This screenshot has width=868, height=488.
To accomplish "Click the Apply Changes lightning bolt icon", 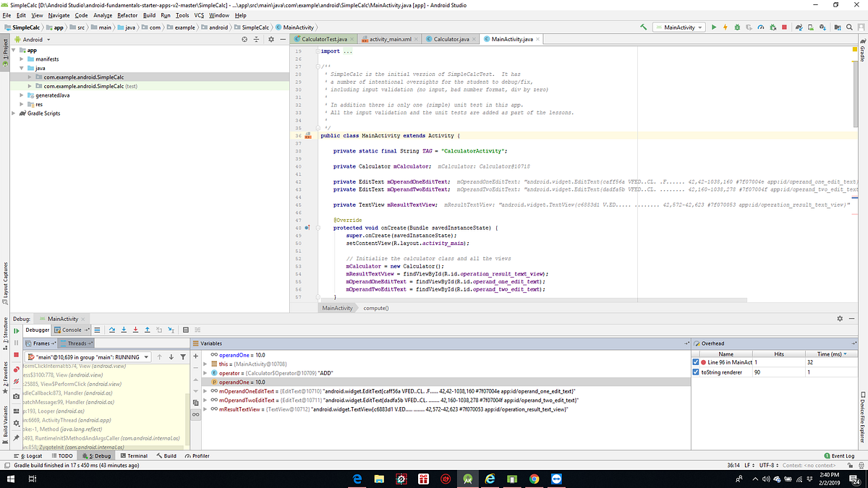I will (726, 27).
